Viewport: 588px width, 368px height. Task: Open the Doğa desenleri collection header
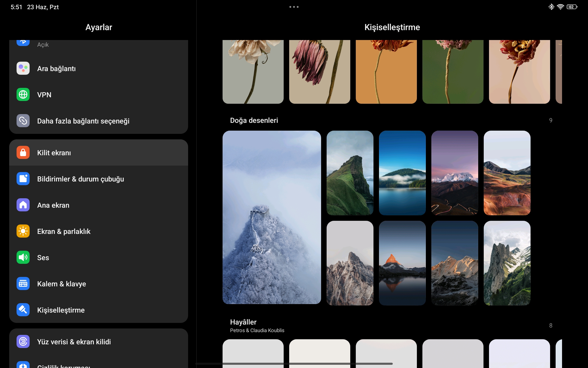pos(254,120)
